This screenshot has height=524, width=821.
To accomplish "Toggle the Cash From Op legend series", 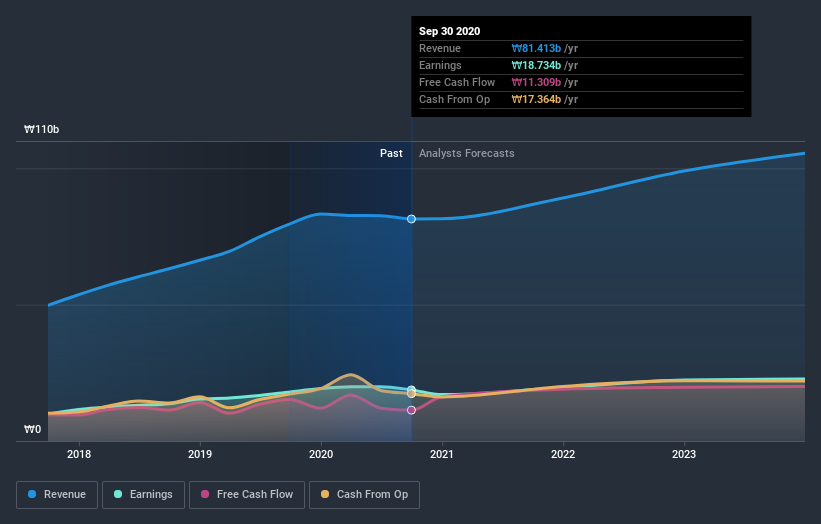I will coord(364,495).
